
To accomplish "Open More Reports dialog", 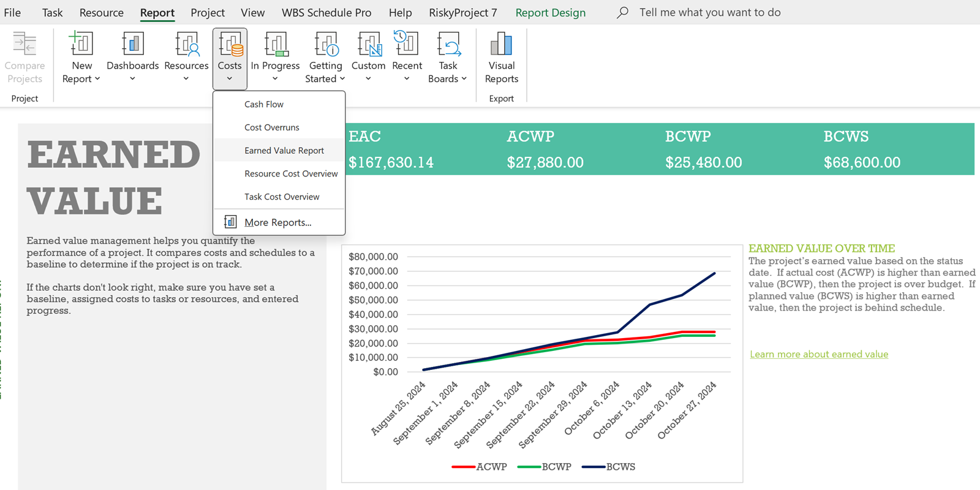I will point(277,222).
